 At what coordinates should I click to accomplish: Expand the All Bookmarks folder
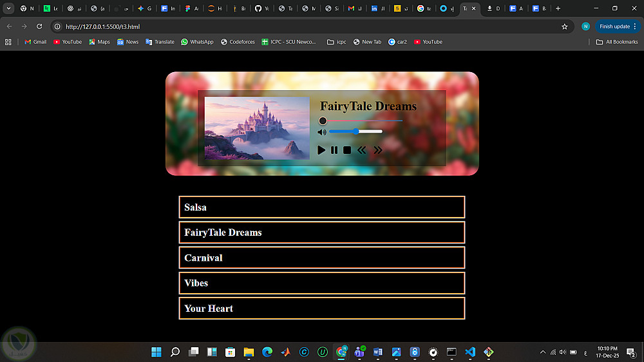pyautogui.click(x=617, y=42)
